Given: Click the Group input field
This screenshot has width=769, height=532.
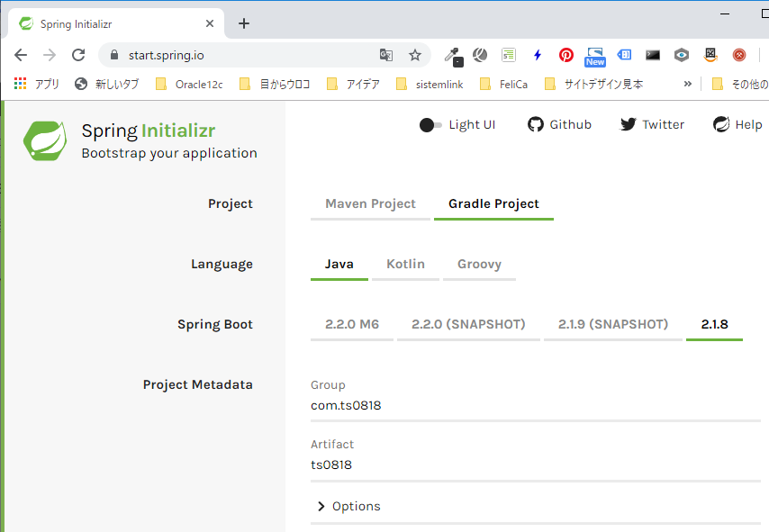Looking at the screenshot, I should pos(531,405).
